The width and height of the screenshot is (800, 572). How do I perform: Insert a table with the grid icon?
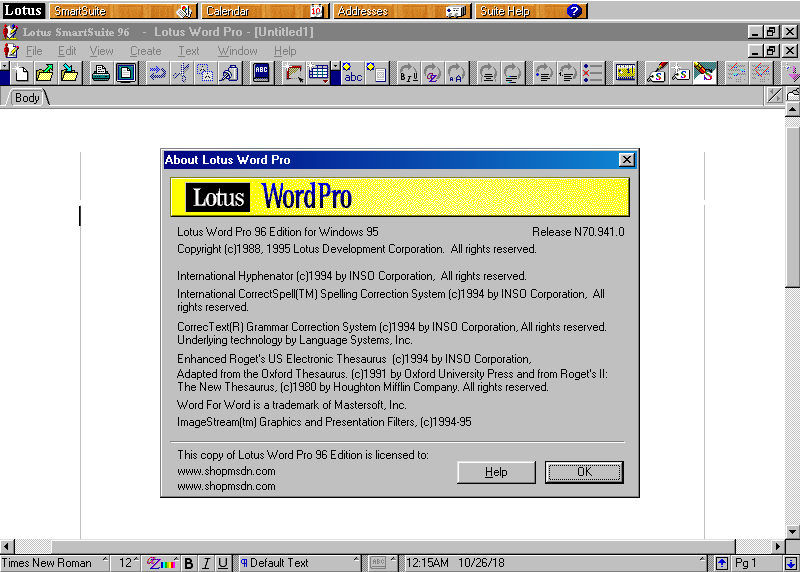(318, 73)
